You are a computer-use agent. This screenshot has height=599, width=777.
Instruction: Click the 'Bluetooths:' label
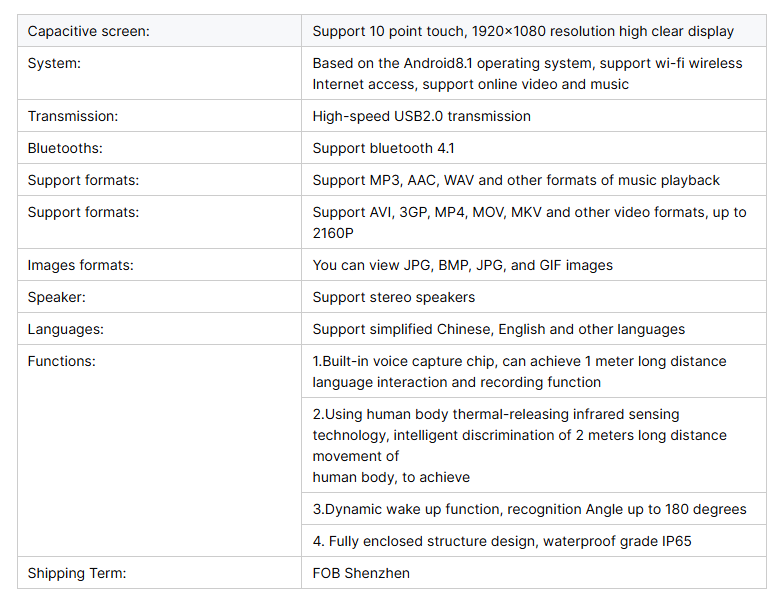point(65,148)
